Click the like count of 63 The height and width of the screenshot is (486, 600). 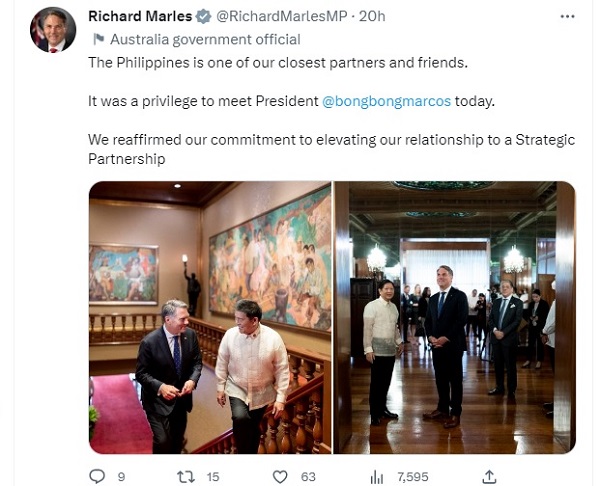point(308,477)
